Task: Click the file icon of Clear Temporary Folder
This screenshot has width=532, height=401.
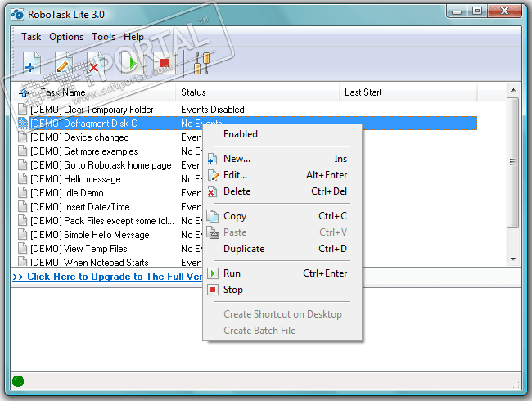Action: [23, 109]
